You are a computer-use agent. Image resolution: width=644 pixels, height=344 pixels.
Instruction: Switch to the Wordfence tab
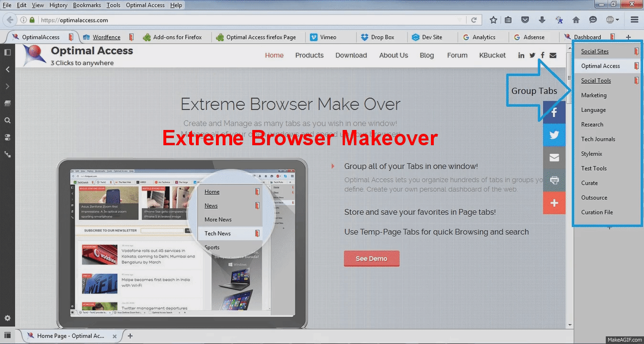tap(106, 37)
